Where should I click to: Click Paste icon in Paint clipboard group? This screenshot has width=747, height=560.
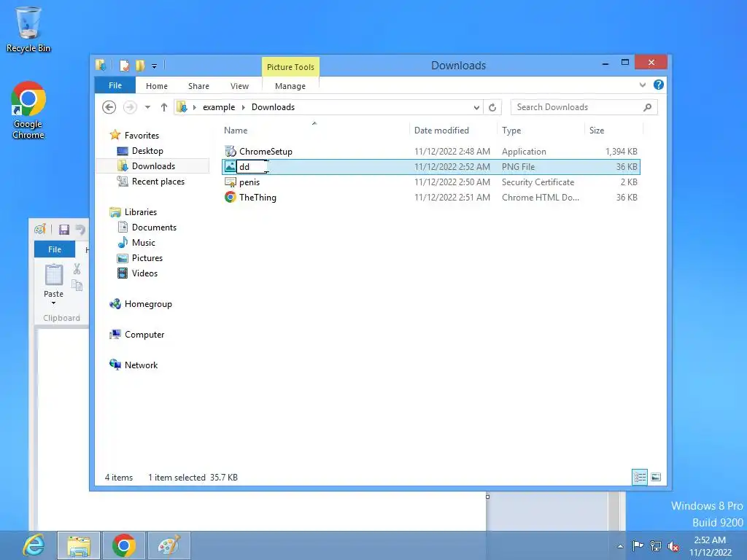click(x=54, y=275)
